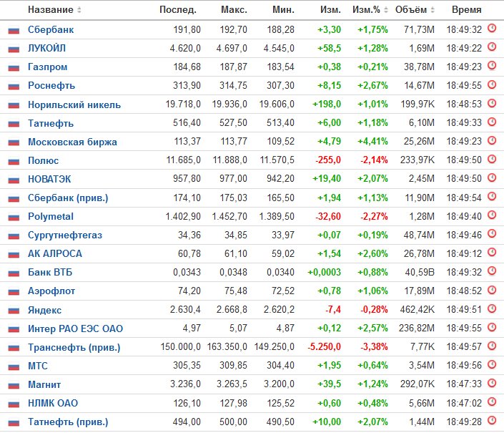Open the НЛМК ОАО stock link

(53, 403)
